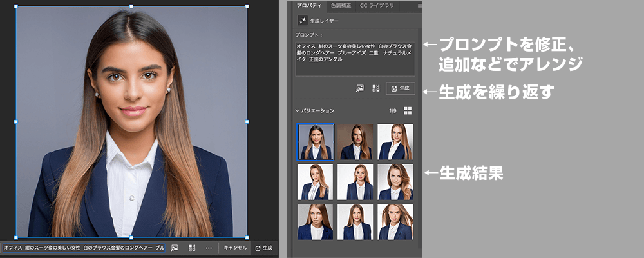Click キャンセル in the contextual task bar
The height and width of the screenshot is (258, 644).
point(235,248)
